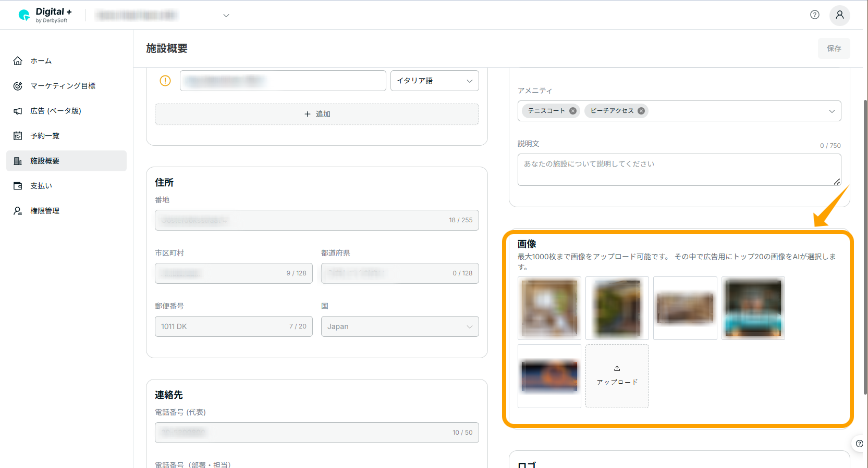
Task: Click the Digital+ logo
Action: coord(45,15)
